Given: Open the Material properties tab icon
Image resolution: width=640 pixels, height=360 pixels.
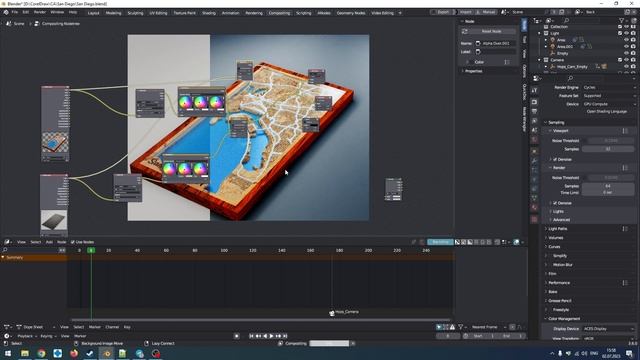Looking at the screenshot, I should pyautogui.click(x=535, y=207).
